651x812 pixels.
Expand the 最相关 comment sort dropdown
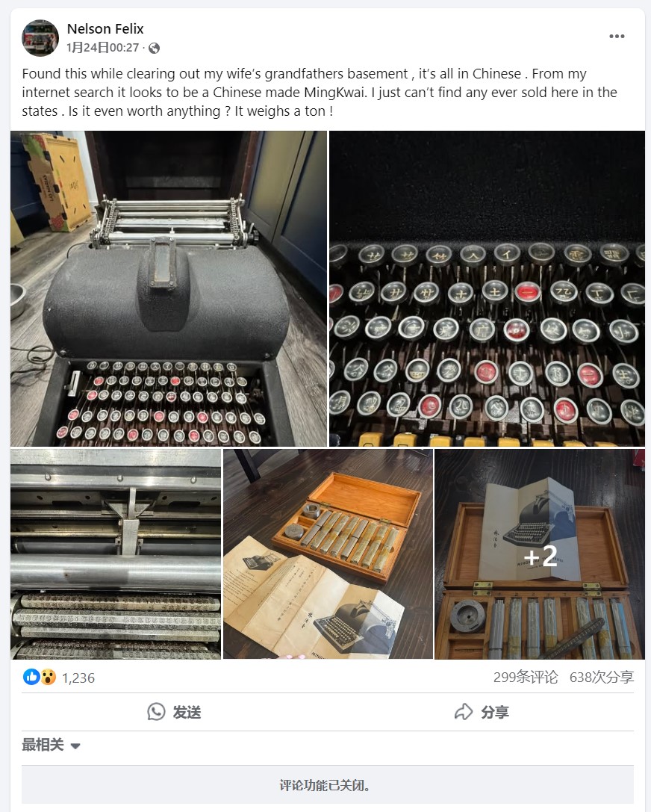52,746
